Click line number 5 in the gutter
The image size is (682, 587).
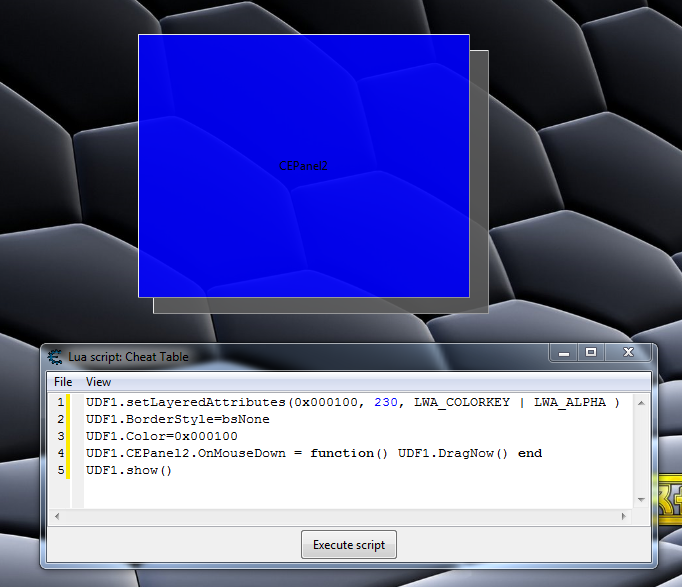[60, 470]
